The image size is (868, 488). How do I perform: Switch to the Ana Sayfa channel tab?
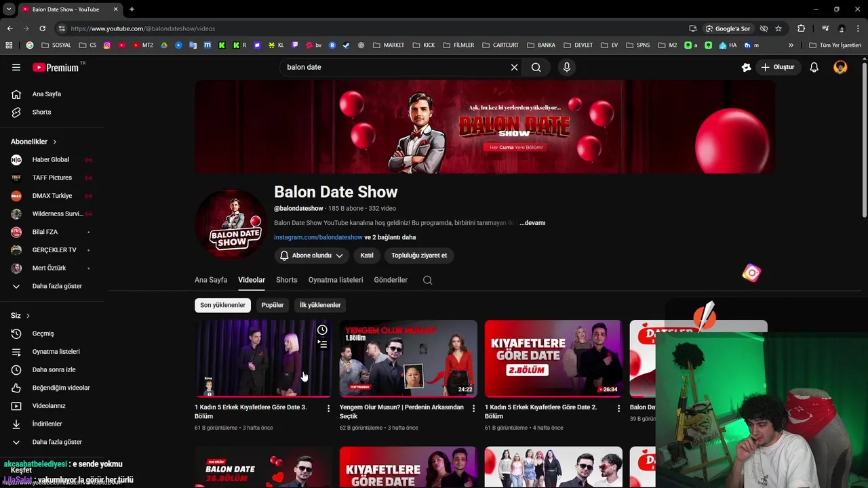pos(211,280)
